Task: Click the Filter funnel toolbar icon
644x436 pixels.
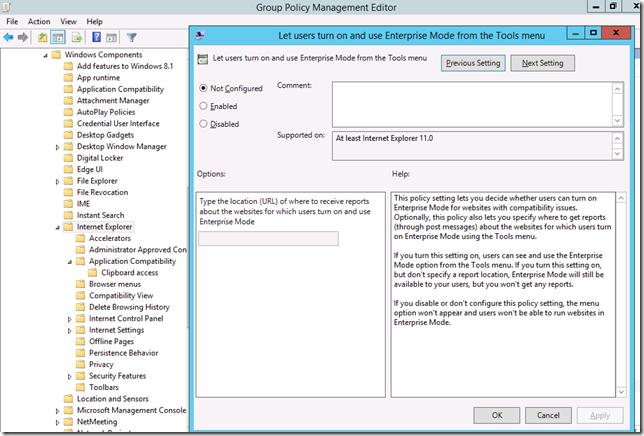Action: point(131,38)
